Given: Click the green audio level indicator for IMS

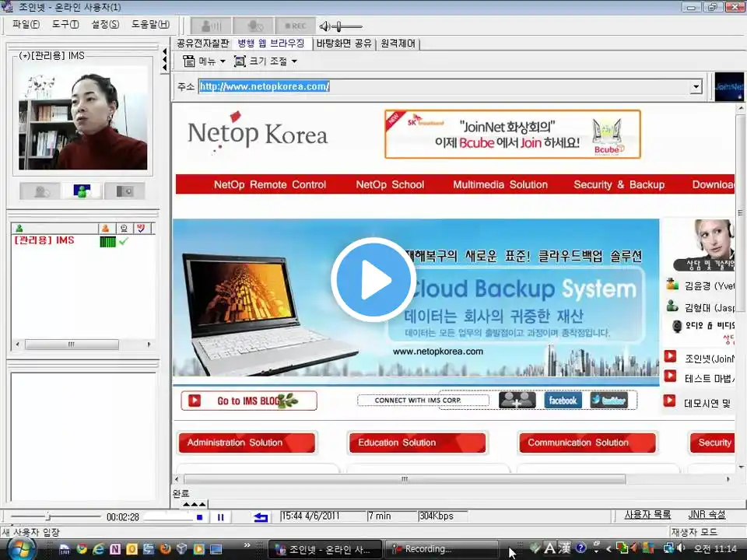Looking at the screenshot, I should click(107, 241).
